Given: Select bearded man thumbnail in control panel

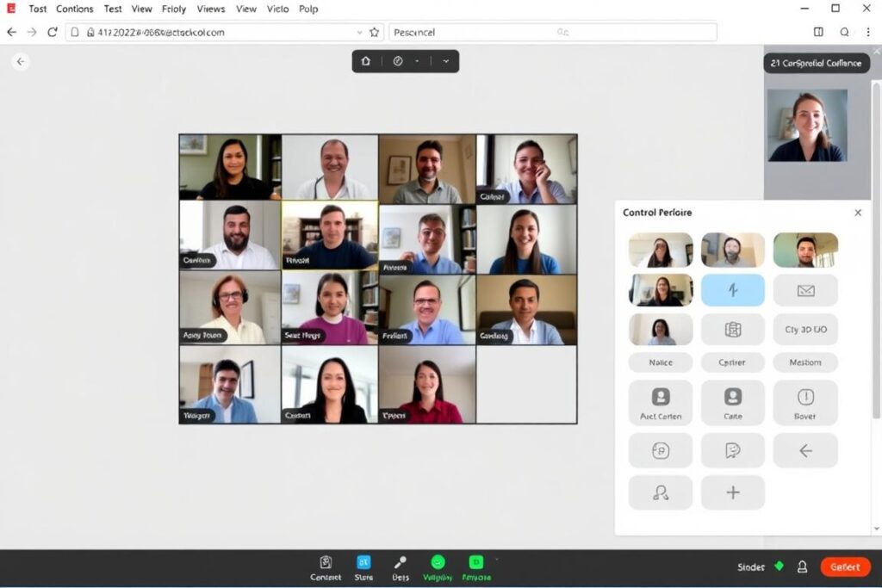Looking at the screenshot, I should click(x=732, y=250).
